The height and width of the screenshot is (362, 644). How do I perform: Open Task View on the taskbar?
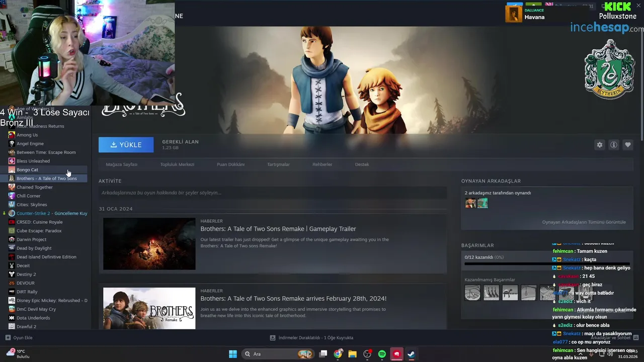click(x=324, y=354)
